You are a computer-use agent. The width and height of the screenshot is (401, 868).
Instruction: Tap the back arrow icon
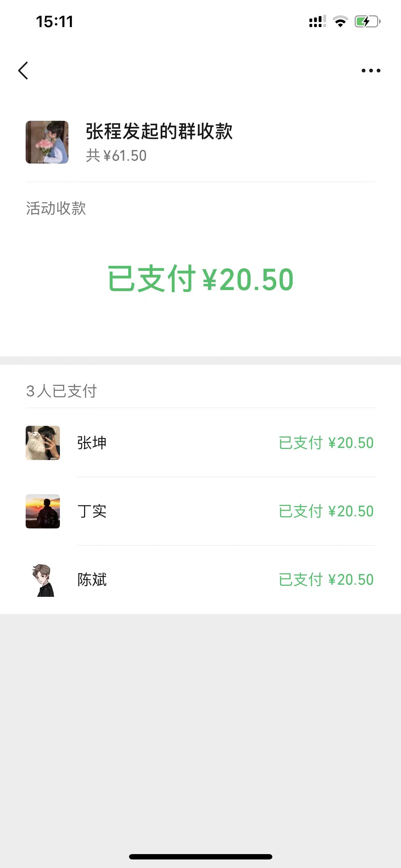tap(24, 71)
